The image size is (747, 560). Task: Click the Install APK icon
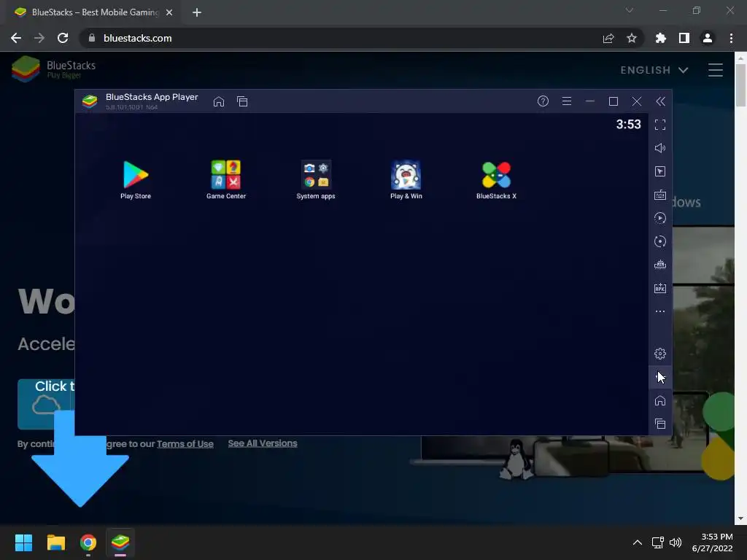pyautogui.click(x=659, y=288)
